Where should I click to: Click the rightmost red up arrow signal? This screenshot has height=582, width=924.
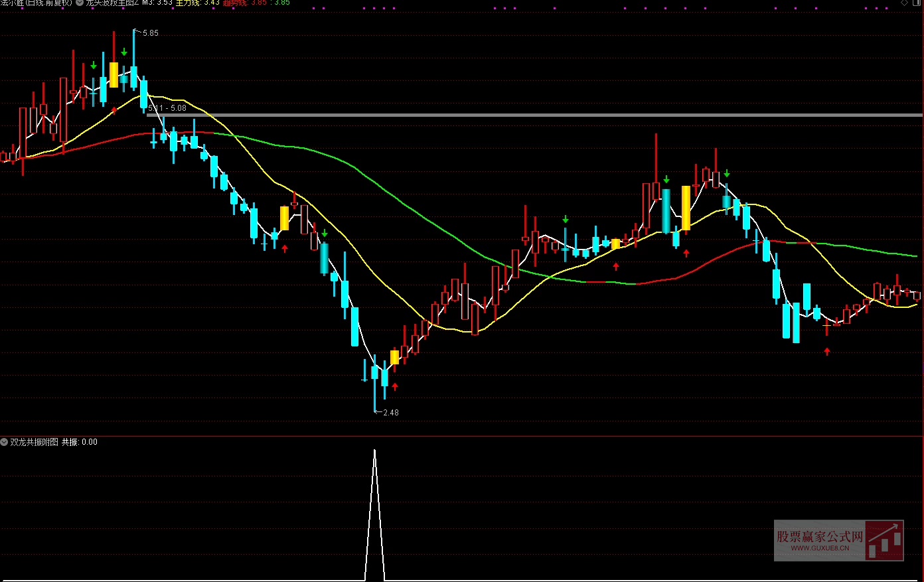(827, 352)
